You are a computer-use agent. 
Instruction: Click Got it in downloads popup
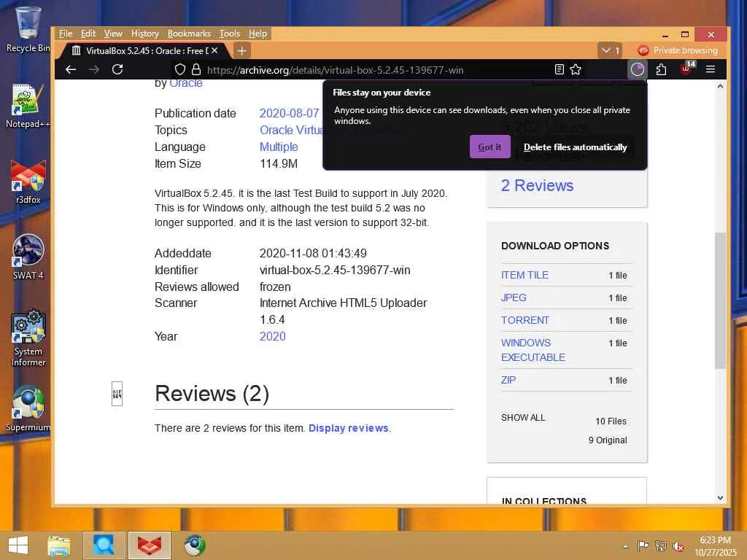(x=489, y=147)
